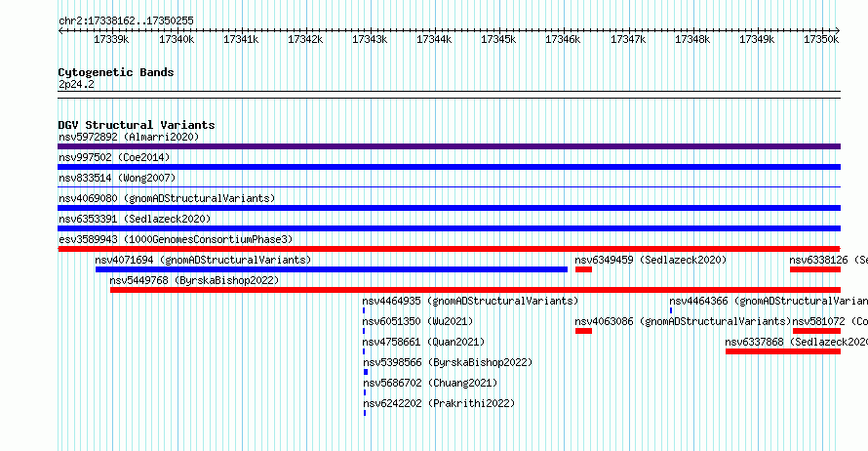
Task: Open nsv4464935 (gnomADStructuralVariants) label
Action: pos(470,301)
